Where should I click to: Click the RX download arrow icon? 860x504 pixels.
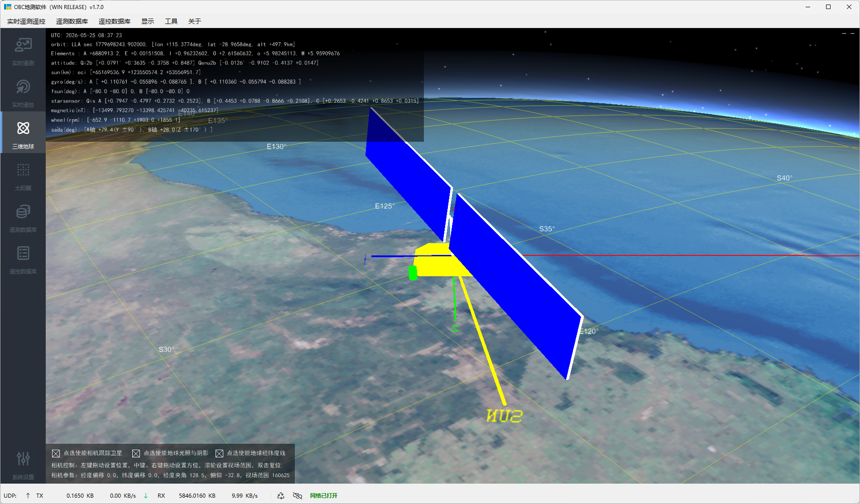click(146, 496)
